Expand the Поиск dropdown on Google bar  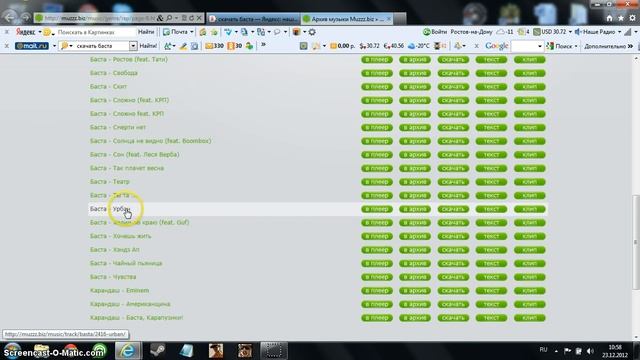(576, 46)
